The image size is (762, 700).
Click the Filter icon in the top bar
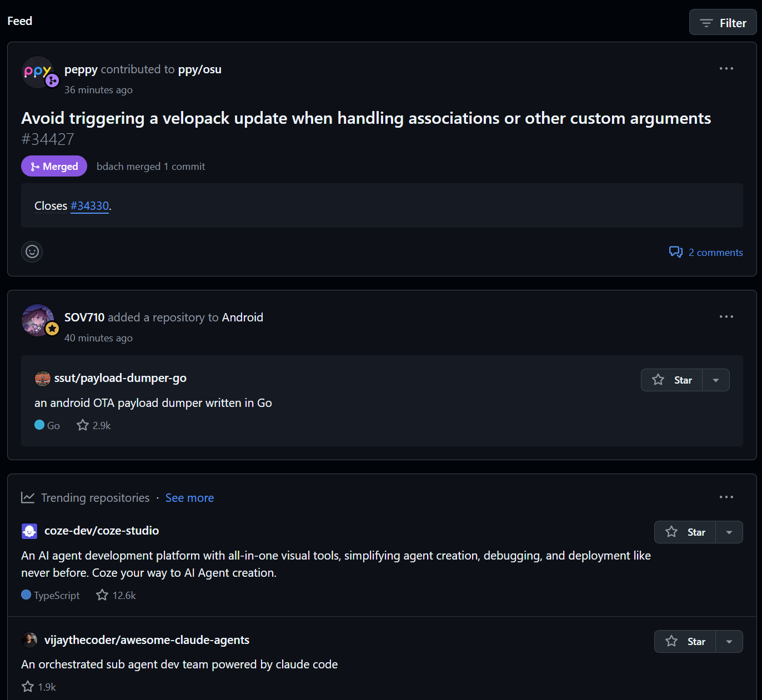[x=705, y=23]
